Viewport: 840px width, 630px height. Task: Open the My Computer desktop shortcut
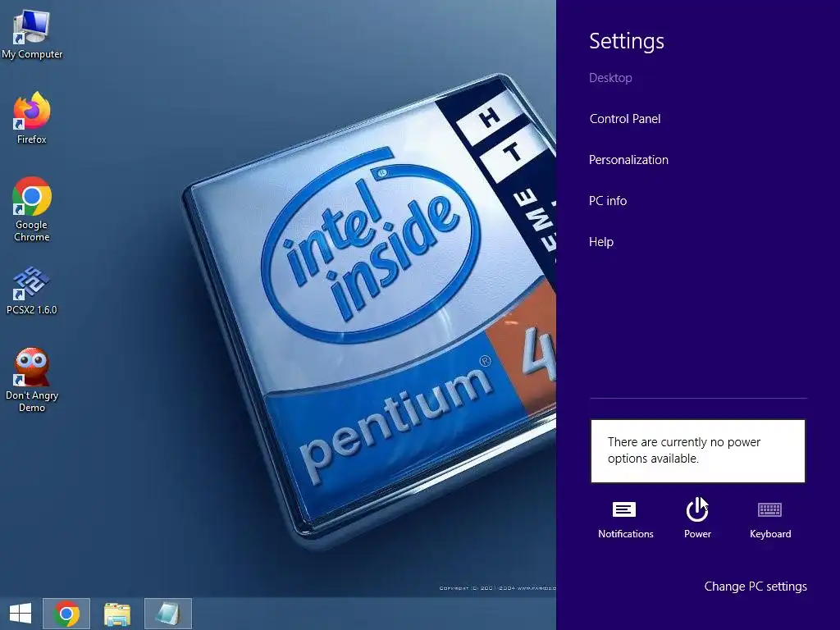[32, 34]
